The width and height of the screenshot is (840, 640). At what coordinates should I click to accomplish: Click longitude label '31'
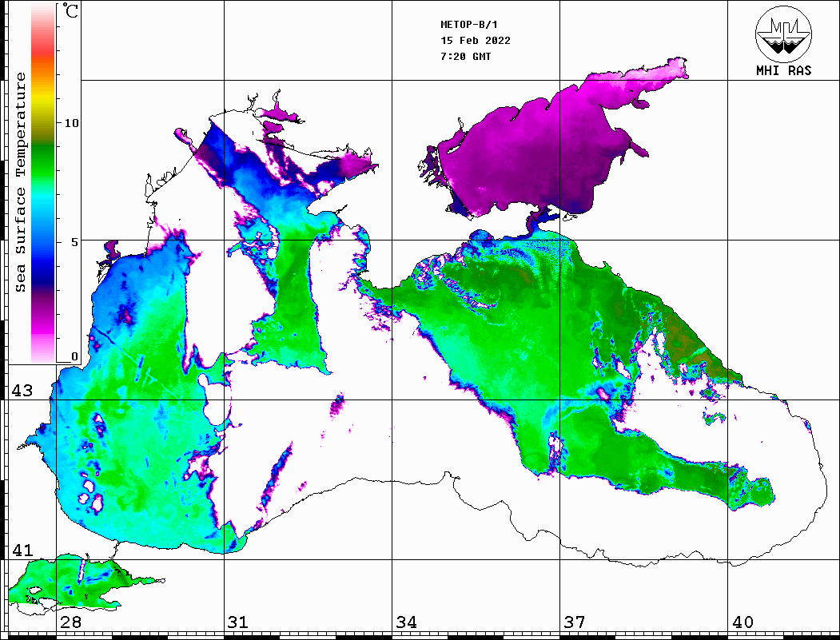point(238,622)
